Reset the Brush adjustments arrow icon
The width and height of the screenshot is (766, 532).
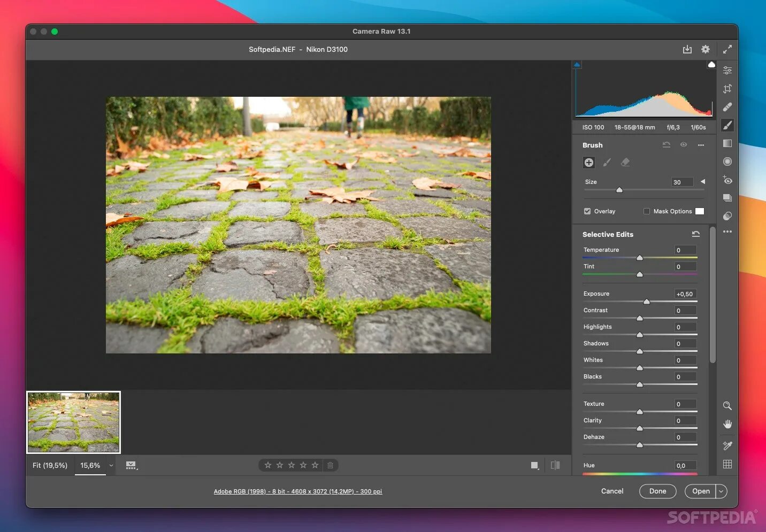point(667,145)
